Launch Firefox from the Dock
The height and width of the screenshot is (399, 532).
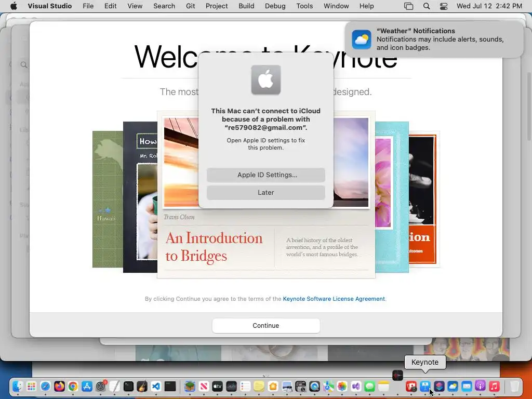[x=59, y=386]
